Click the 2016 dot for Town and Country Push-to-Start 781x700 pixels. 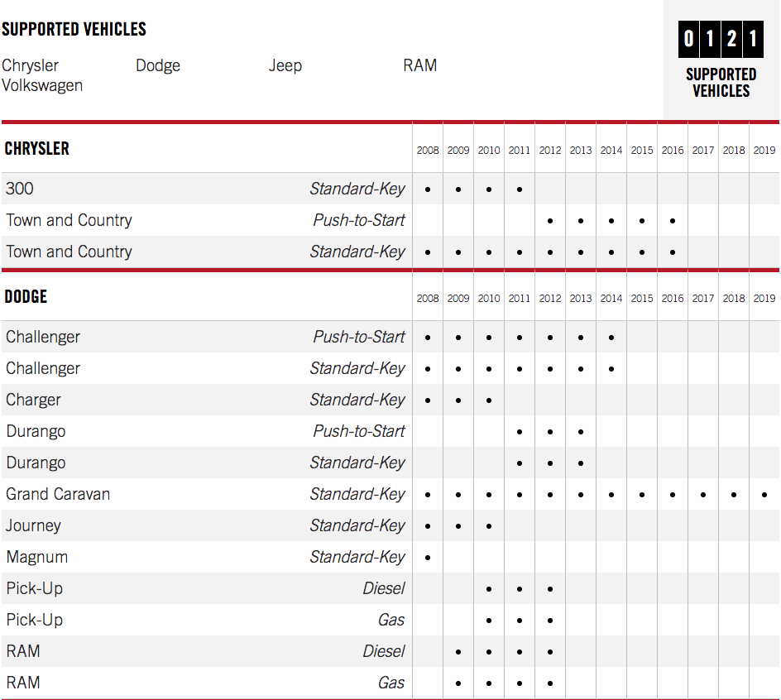pyautogui.click(x=673, y=221)
